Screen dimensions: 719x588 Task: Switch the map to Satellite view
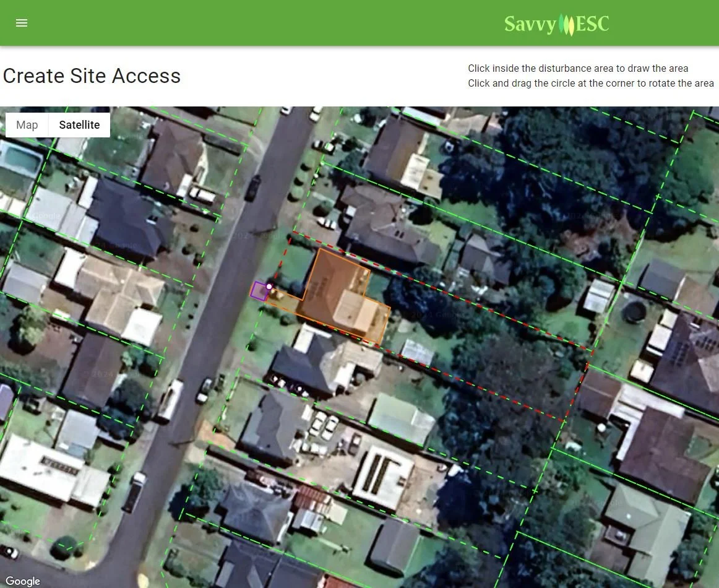coord(79,125)
